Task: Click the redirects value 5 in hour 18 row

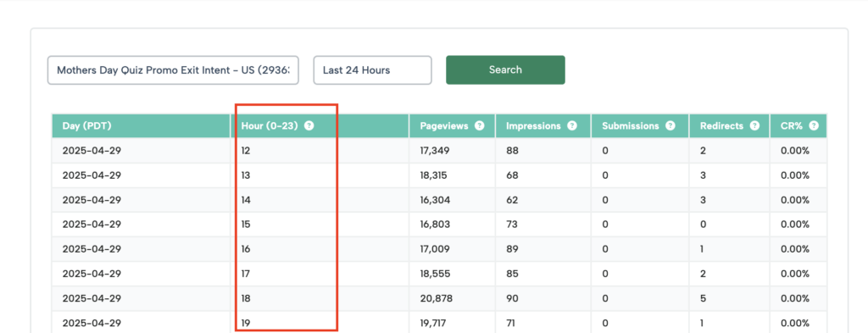Action: click(703, 299)
